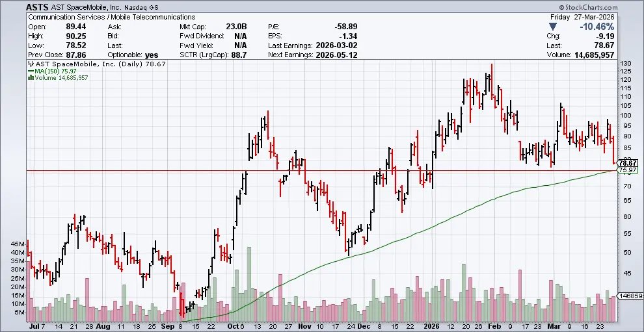Click the price bar legend icon
Viewport: 644px width, 332px height.
31,64
